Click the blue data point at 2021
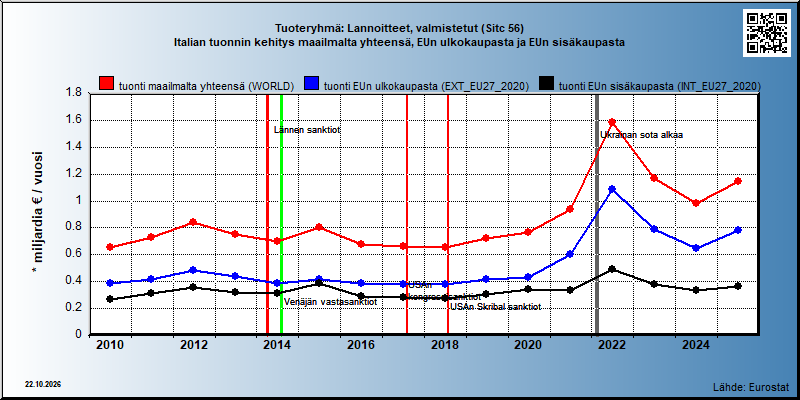This screenshot has height=400, width=800. tap(570, 254)
